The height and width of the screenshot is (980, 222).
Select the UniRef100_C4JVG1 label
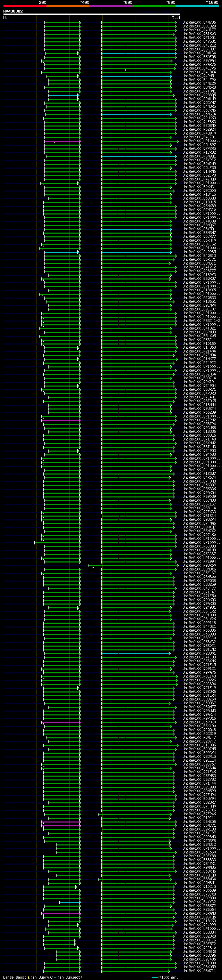[x=199, y=470]
